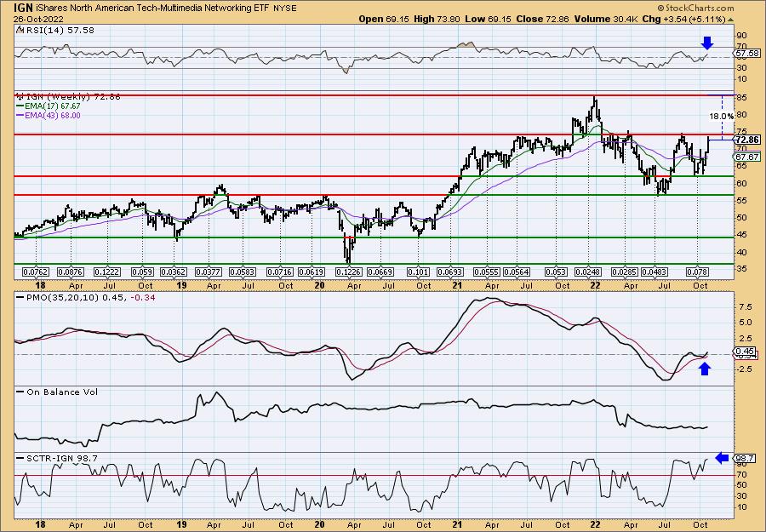The image size is (766, 532).
Task: Click the High 73.80 value
Action: pyautogui.click(x=437, y=19)
